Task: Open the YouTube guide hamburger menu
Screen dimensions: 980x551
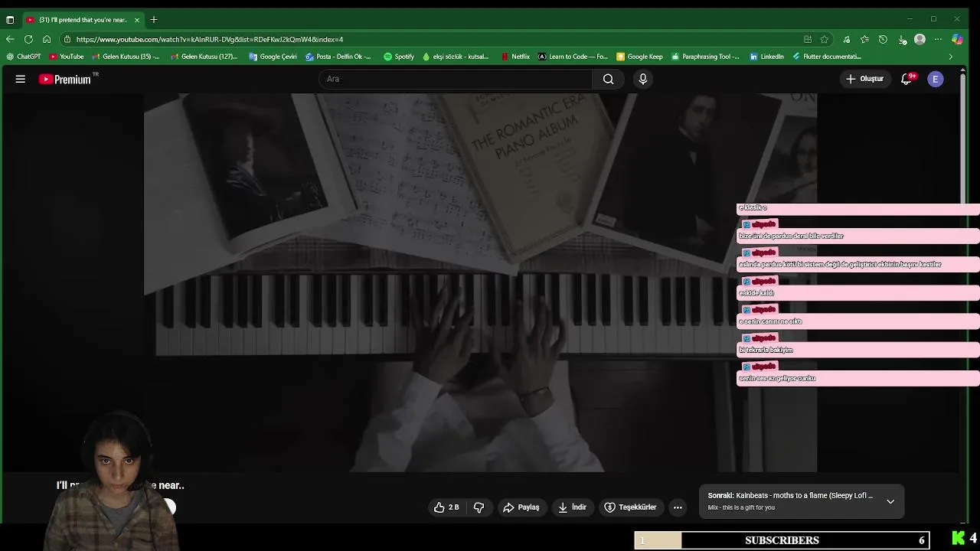Action: (21, 79)
